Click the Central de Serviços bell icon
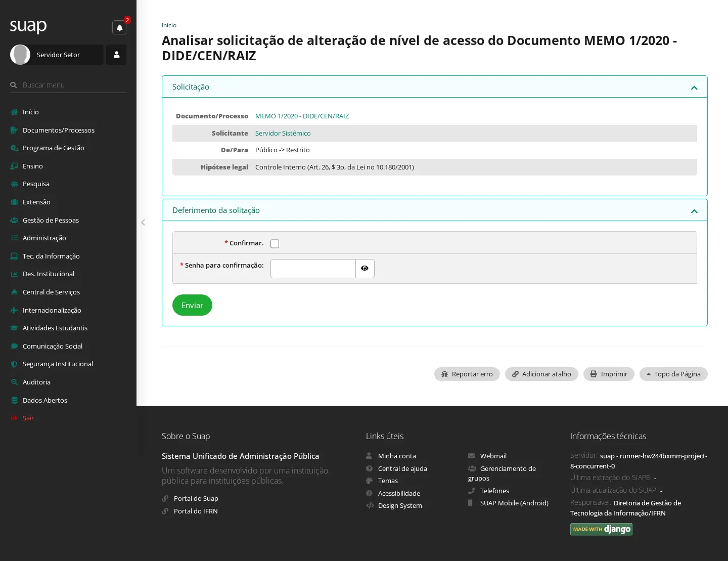 click(14, 292)
